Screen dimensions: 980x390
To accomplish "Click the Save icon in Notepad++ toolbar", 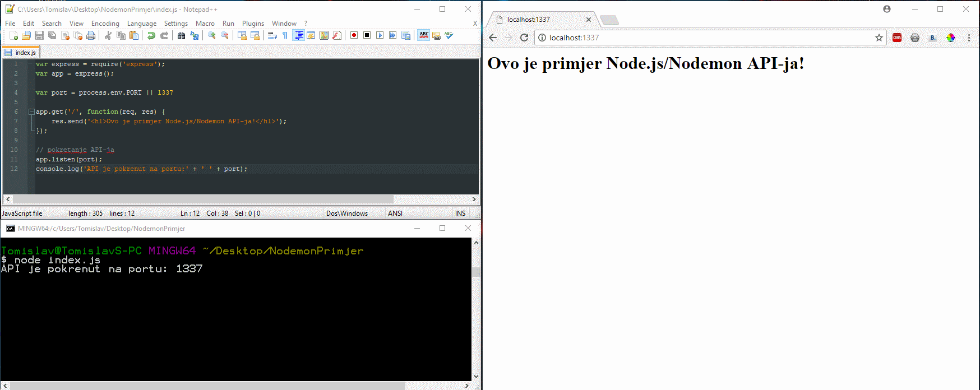I will (39, 35).
